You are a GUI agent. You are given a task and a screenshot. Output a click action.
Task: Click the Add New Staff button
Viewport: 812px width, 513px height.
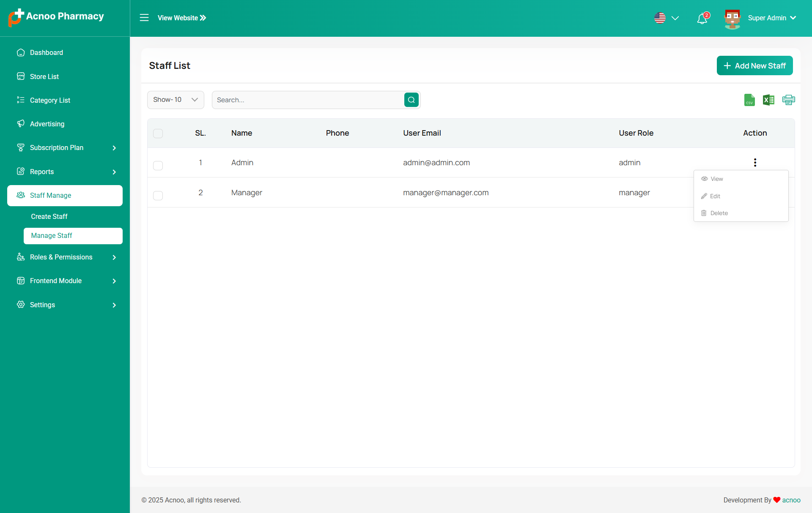[x=754, y=66]
